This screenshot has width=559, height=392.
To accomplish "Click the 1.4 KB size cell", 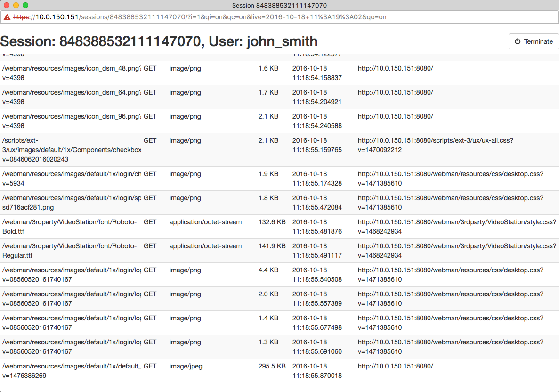I will tap(268, 318).
